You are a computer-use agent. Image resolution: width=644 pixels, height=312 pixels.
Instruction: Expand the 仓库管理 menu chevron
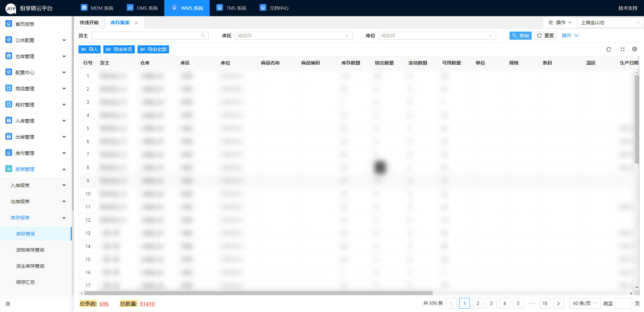coord(64,56)
